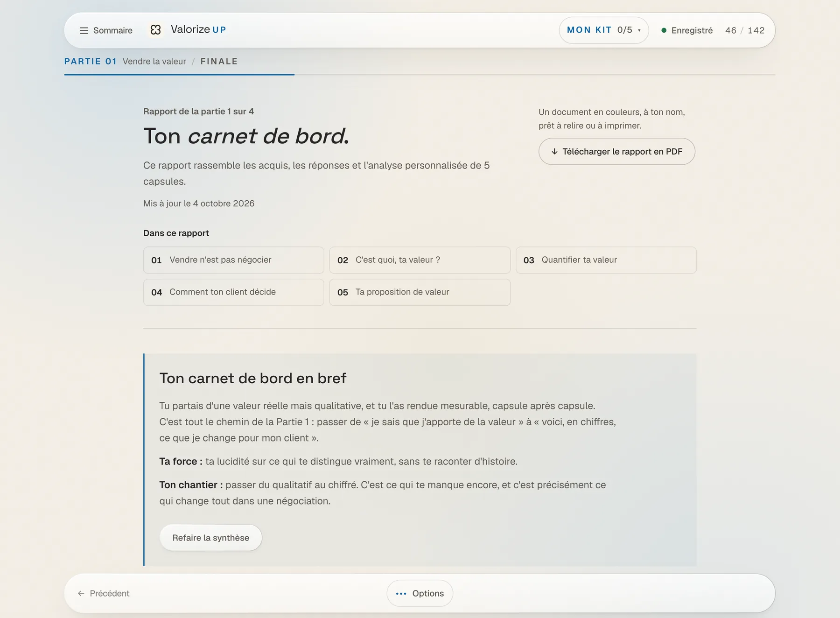This screenshot has height=618, width=840.
Task: Open capsule 01 Vendre n'est pas négocier
Action: coord(233,260)
